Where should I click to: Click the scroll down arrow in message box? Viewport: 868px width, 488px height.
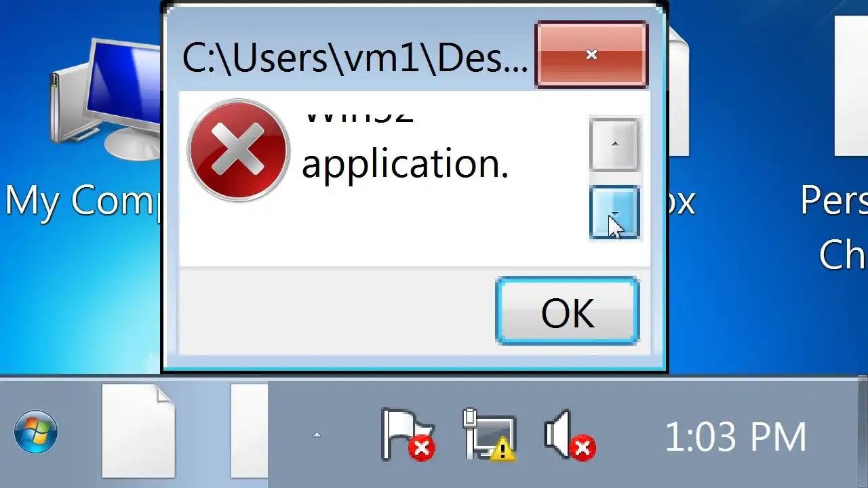[x=614, y=213]
